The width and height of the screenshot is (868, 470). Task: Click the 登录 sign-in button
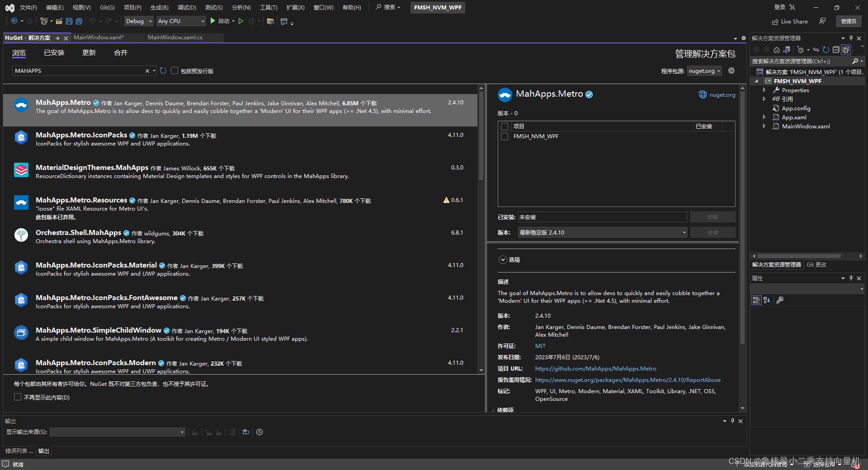pos(784,7)
